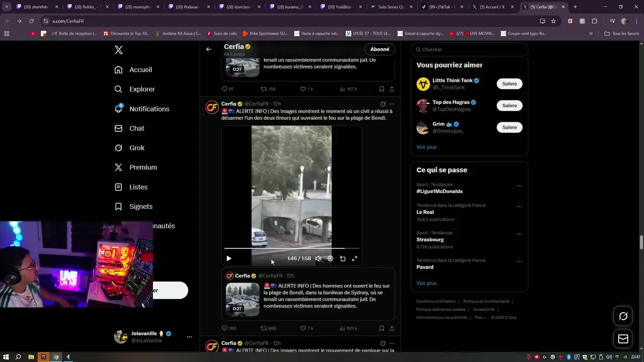Click the back arrow beside Cerfia
Screen dimensions: 644x362
209,49
